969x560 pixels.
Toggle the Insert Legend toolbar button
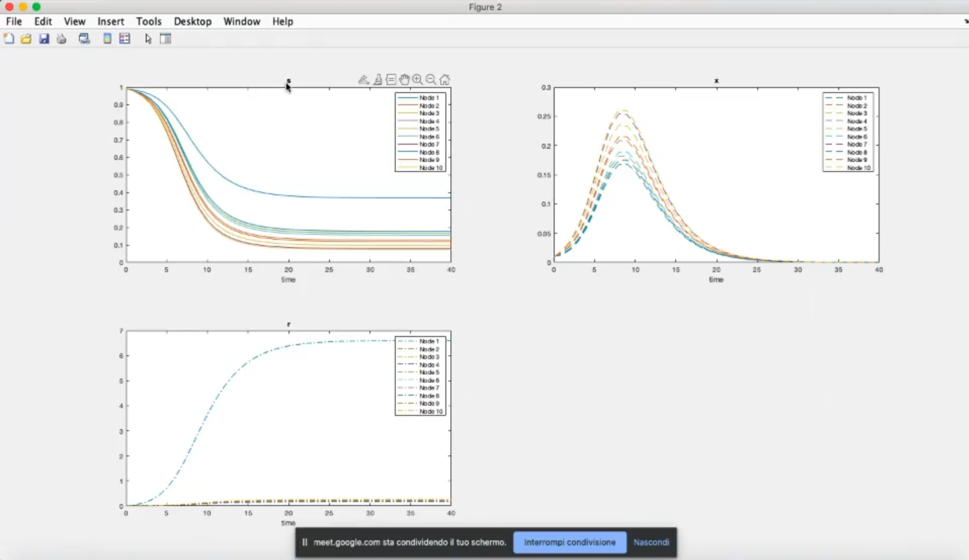tap(125, 39)
